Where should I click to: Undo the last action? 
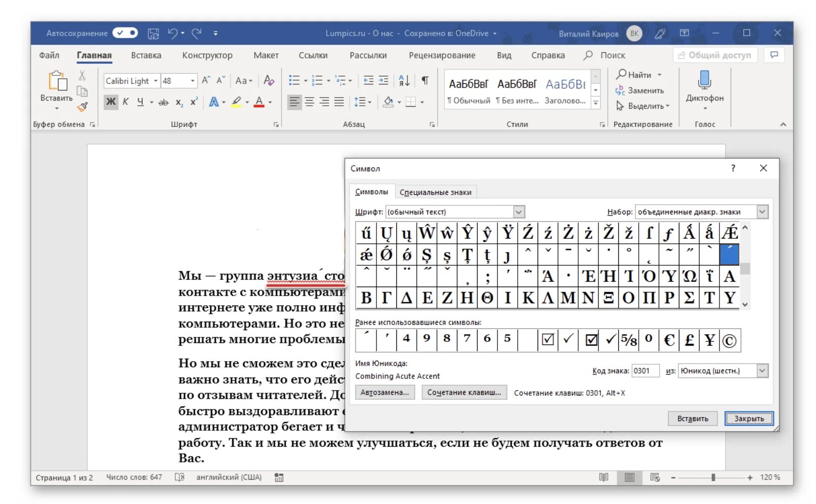(x=173, y=34)
